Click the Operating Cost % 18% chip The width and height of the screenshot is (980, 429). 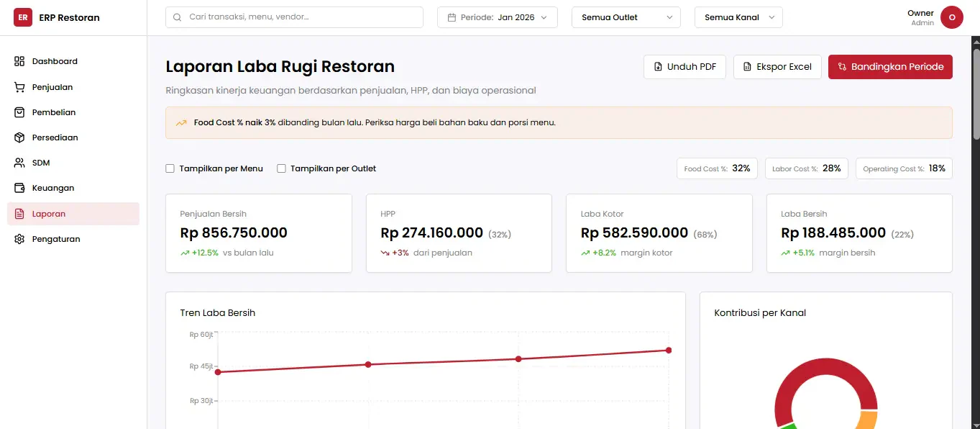[x=905, y=168]
